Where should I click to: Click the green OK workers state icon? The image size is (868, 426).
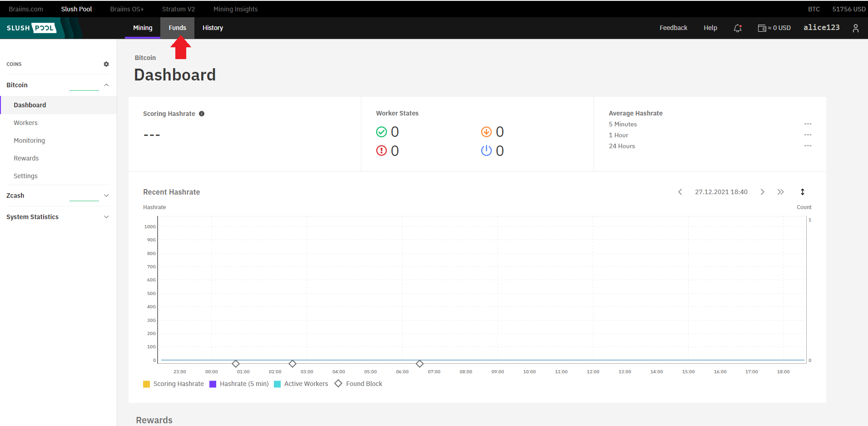(382, 132)
